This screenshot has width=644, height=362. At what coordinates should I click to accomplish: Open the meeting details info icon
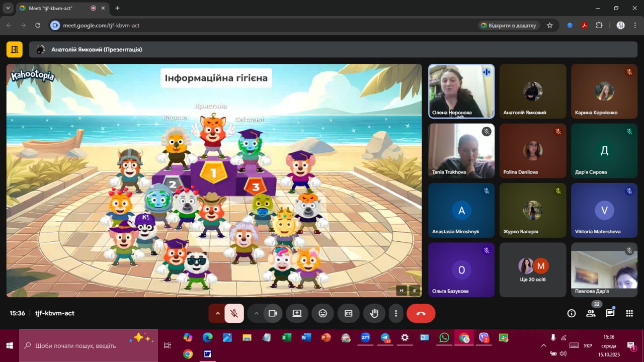click(572, 313)
